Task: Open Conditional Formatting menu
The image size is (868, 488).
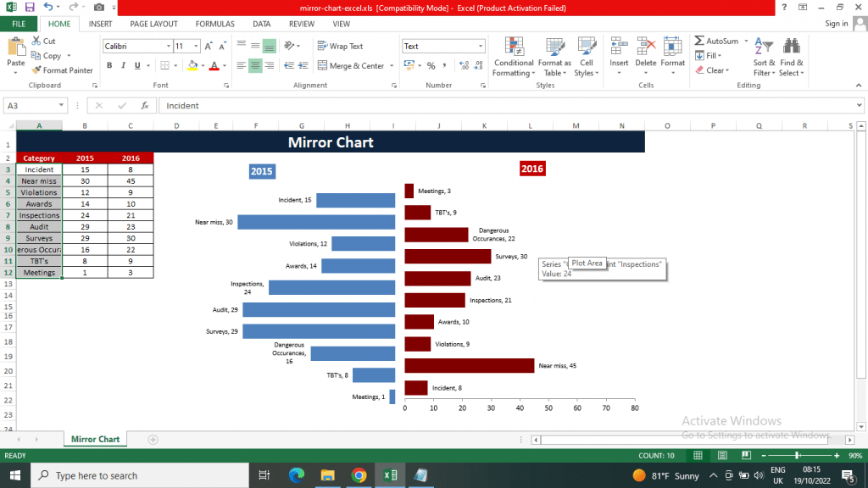Action: click(x=513, y=57)
